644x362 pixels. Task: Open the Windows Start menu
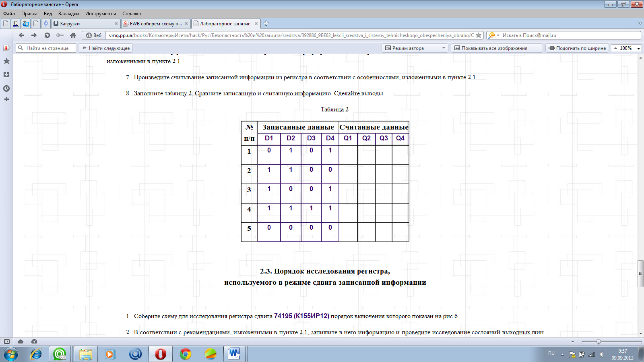11,354
